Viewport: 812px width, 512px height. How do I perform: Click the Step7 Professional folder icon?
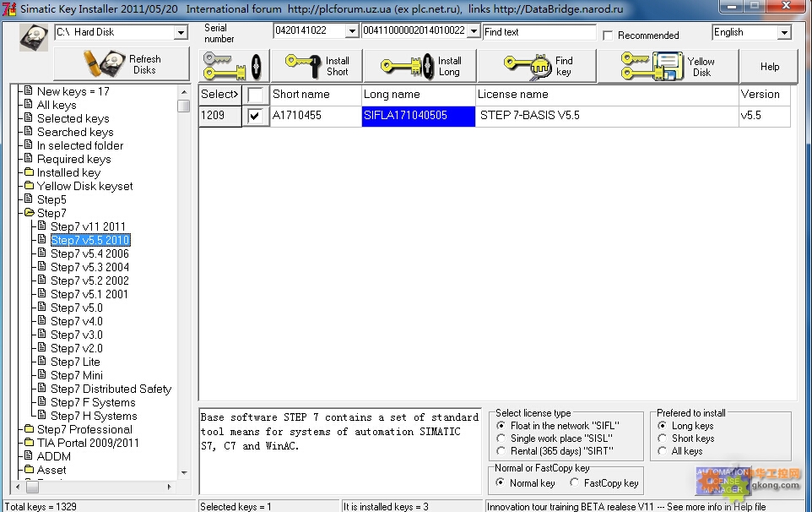30,428
